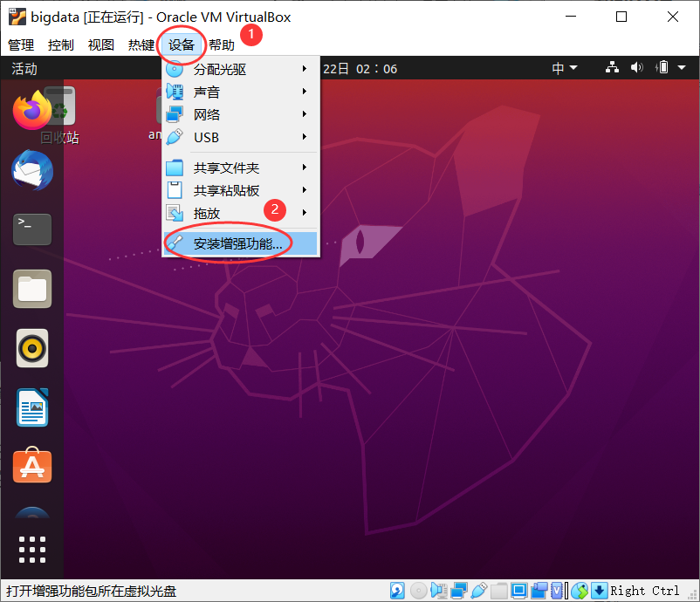Click the VirtualBox title bar app icon
The width and height of the screenshot is (700, 602).
pos(17,17)
